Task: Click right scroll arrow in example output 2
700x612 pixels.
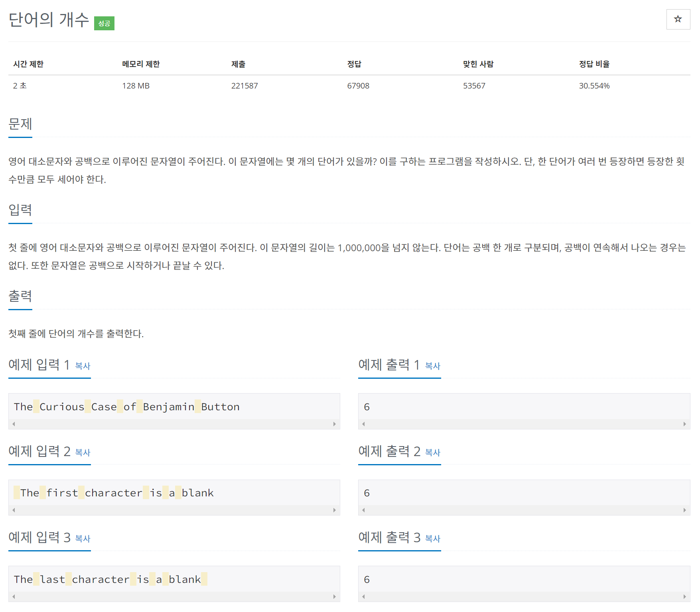Action: coord(684,510)
